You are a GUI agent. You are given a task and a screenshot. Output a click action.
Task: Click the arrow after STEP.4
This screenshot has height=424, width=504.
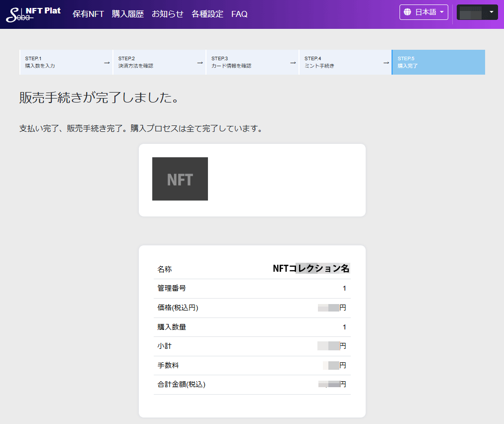point(386,63)
